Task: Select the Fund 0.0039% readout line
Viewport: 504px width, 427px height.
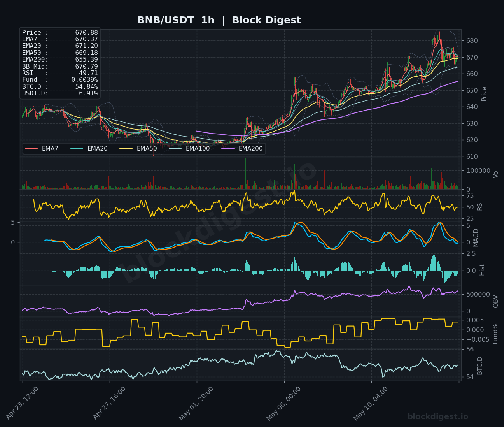Action: [60, 80]
